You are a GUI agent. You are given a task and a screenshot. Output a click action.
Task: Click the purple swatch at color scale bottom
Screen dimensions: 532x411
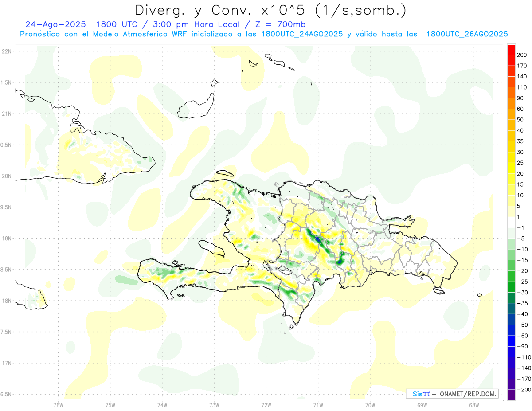coord(511,395)
